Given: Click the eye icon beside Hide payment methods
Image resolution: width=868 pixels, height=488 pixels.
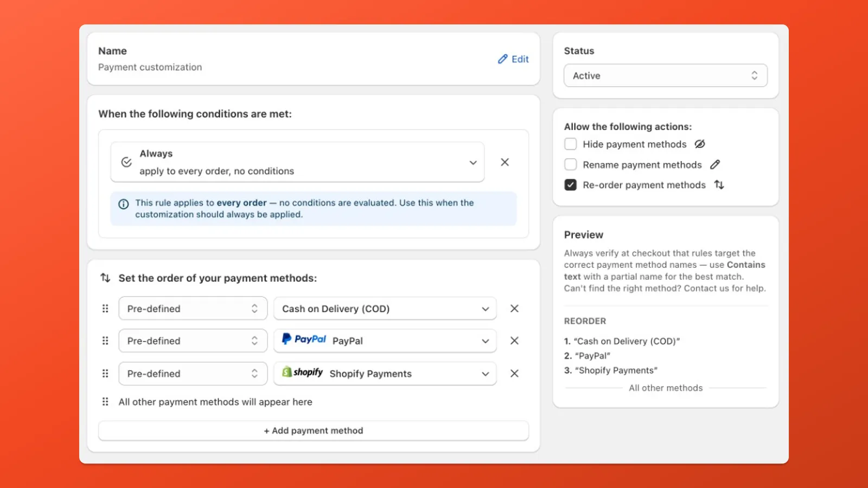Looking at the screenshot, I should (700, 144).
